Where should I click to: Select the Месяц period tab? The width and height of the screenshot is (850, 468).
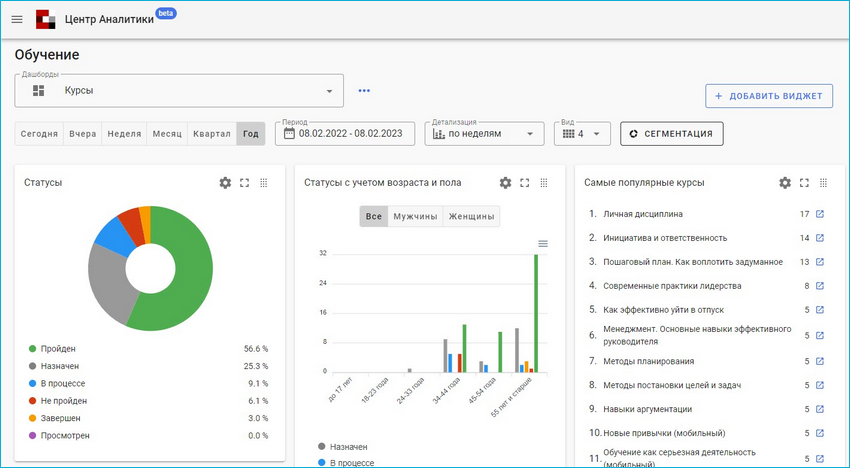[x=167, y=134]
